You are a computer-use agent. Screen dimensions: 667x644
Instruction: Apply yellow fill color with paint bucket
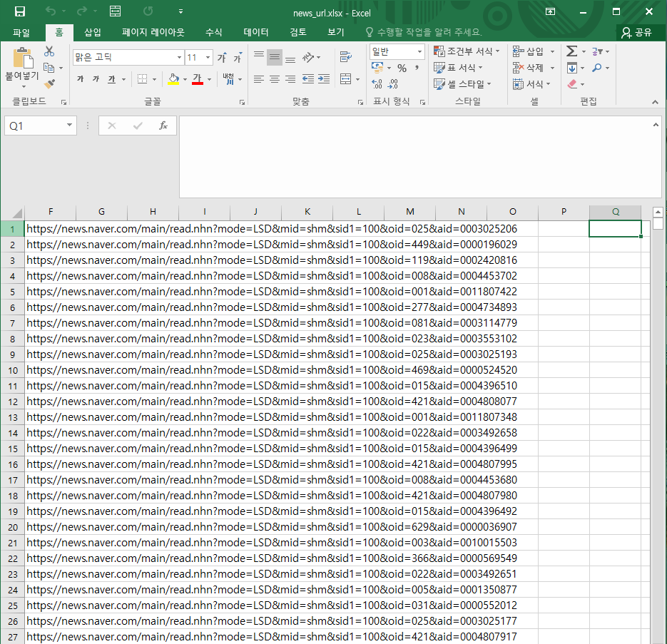point(173,79)
